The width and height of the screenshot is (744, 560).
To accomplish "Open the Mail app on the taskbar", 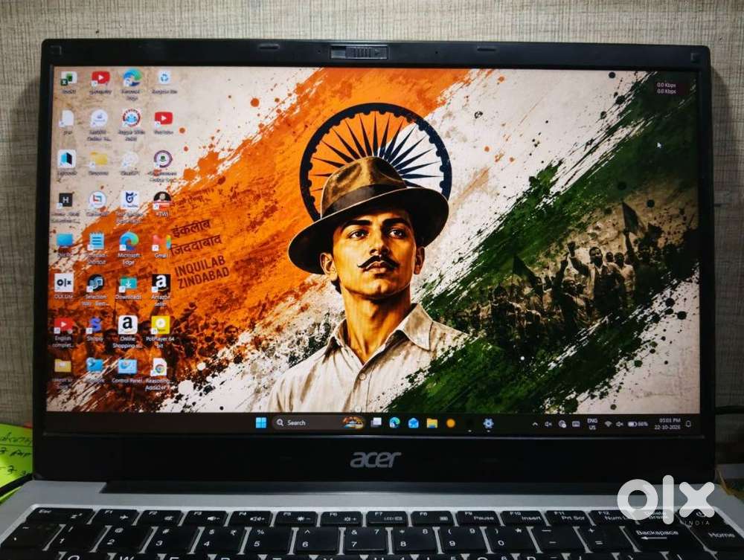I will click(x=413, y=422).
